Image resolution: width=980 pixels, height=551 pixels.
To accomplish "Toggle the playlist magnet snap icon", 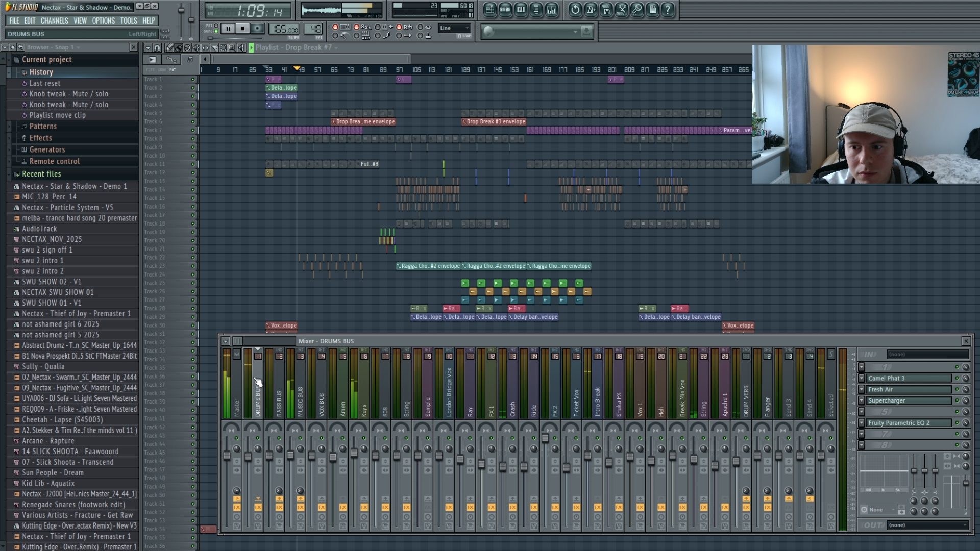I will click(157, 47).
